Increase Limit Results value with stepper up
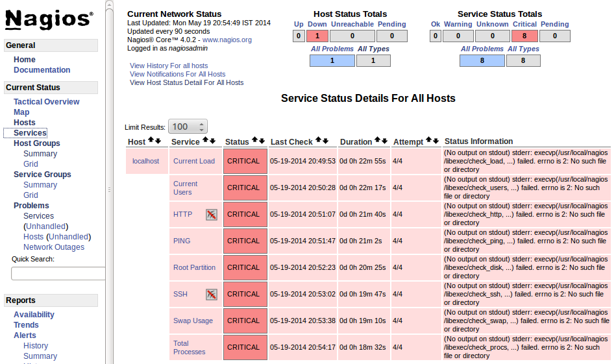 coord(201,124)
